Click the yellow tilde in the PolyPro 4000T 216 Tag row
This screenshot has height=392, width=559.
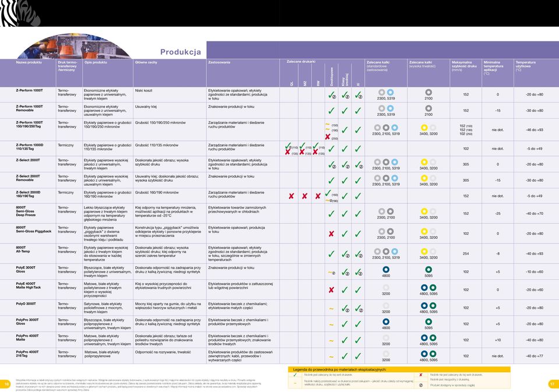pyautogui.click(x=331, y=356)
